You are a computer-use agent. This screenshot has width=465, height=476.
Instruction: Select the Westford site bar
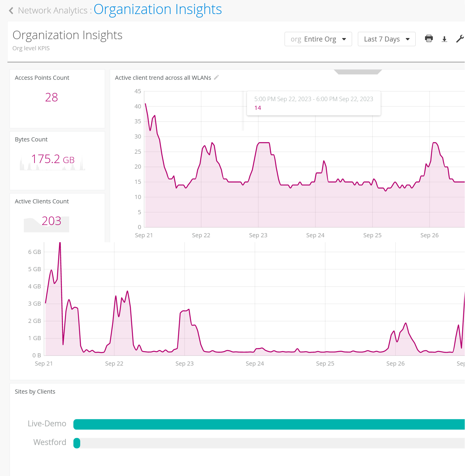77,443
